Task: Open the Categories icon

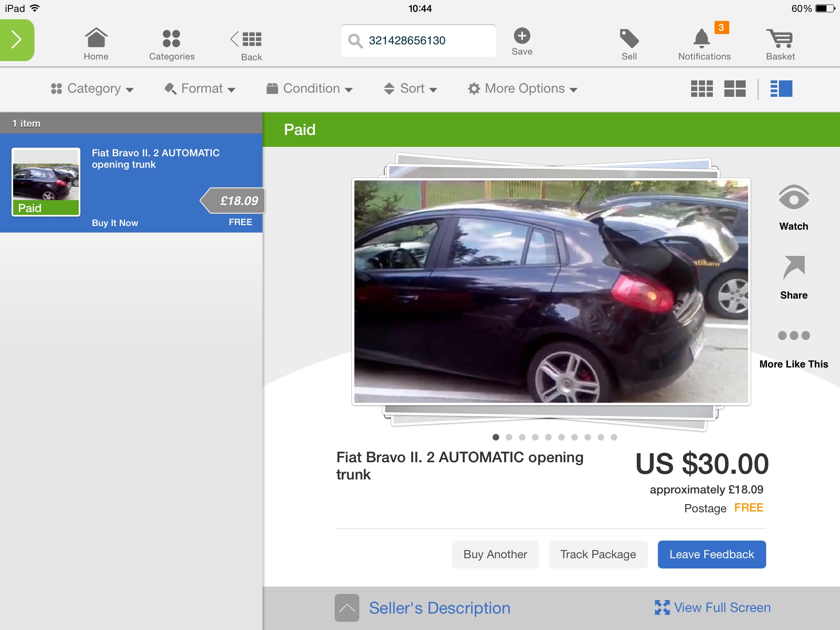Action: (x=172, y=45)
